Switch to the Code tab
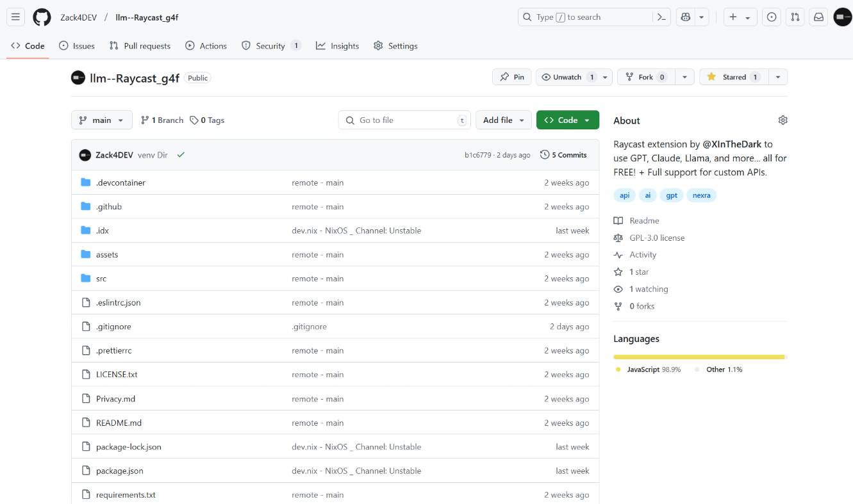The image size is (853, 504). (x=28, y=46)
